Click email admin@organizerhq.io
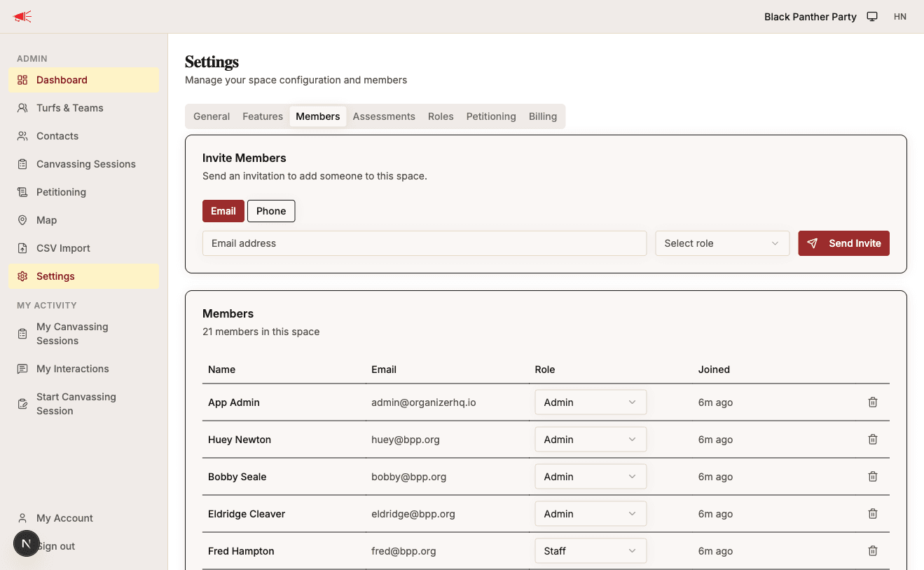 coord(424,402)
